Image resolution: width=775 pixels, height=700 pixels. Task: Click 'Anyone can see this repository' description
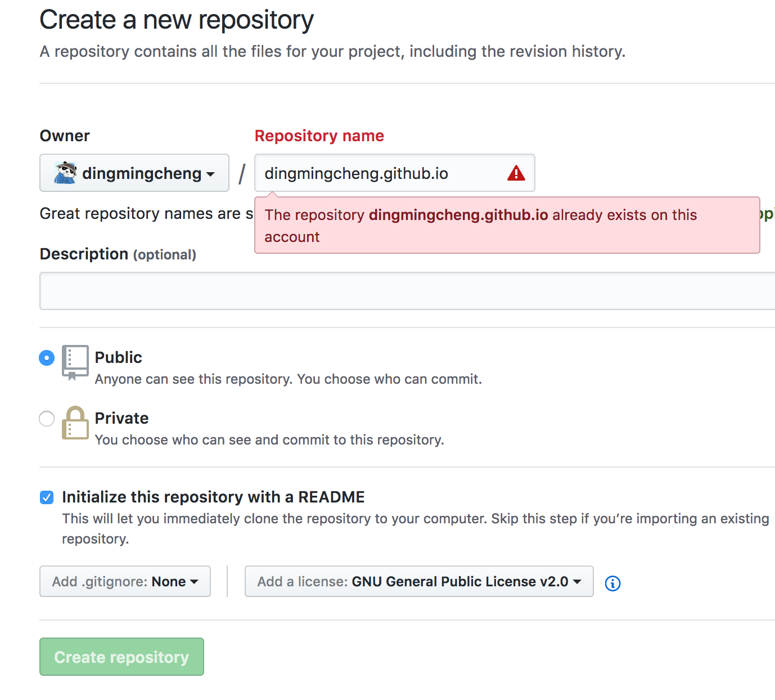(x=289, y=379)
